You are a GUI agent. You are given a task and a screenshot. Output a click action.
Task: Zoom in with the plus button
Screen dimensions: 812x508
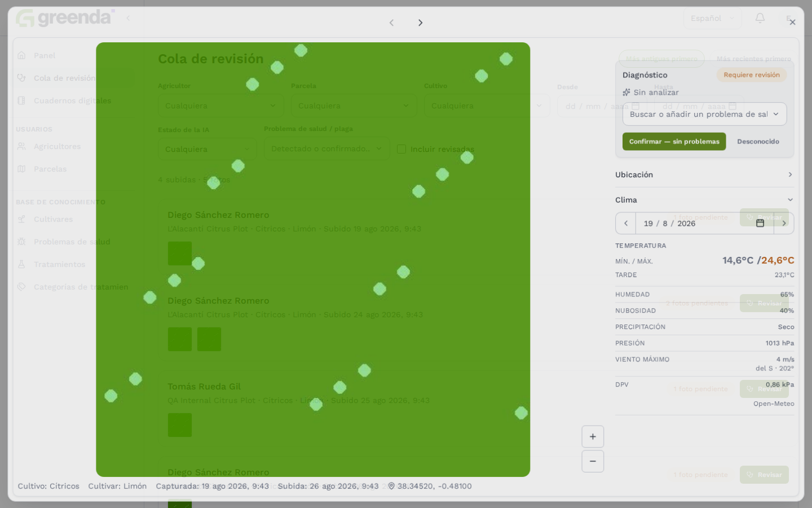[x=593, y=437]
